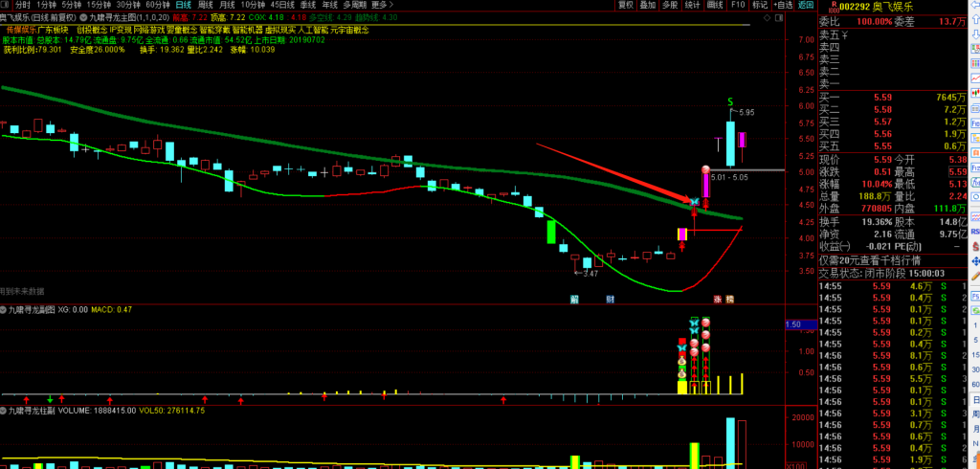Screen dimensions: 980x469
Task: Open the 复权 adjustment options
Action: 625,5
